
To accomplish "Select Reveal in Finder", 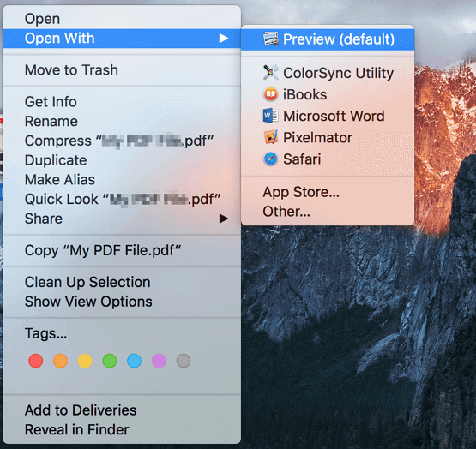I will click(122, 429).
